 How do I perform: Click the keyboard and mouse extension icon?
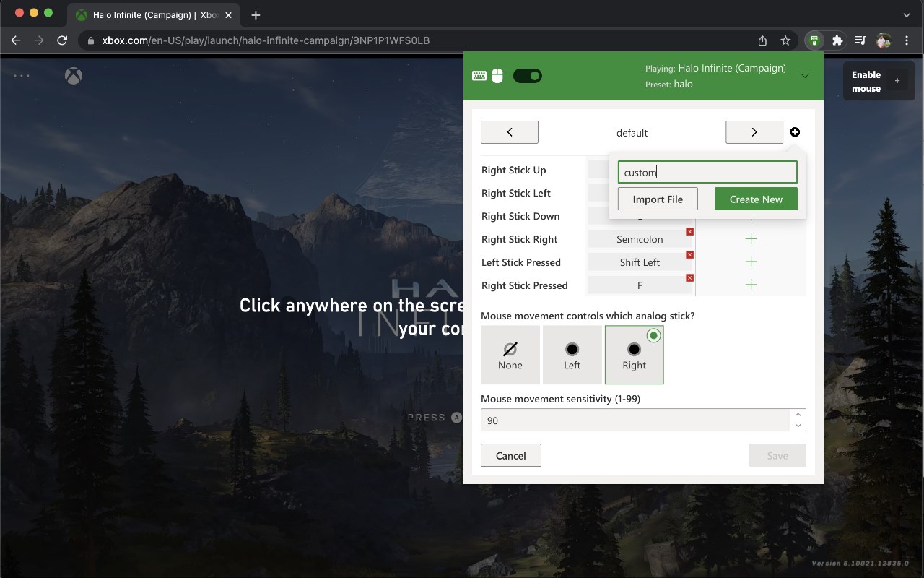click(814, 40)
